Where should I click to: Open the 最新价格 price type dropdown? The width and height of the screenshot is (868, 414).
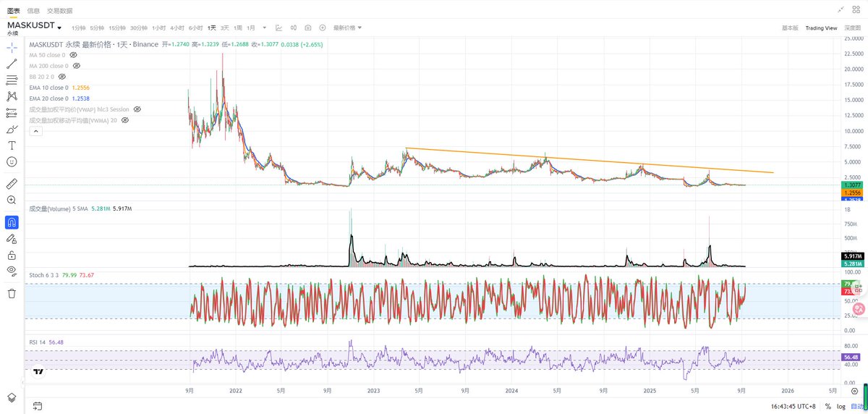tap(347, 28)
